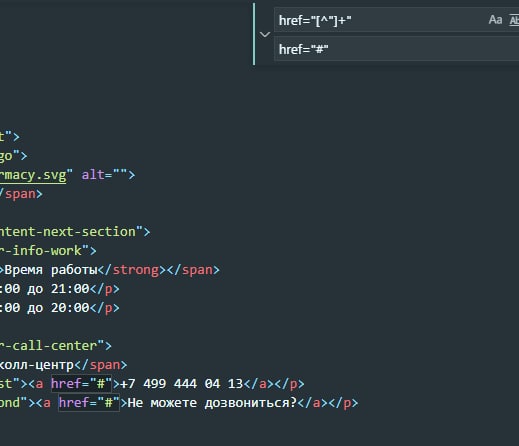Click the text колл-центр
The image size is (519, 446).
[x=37, y=365]
